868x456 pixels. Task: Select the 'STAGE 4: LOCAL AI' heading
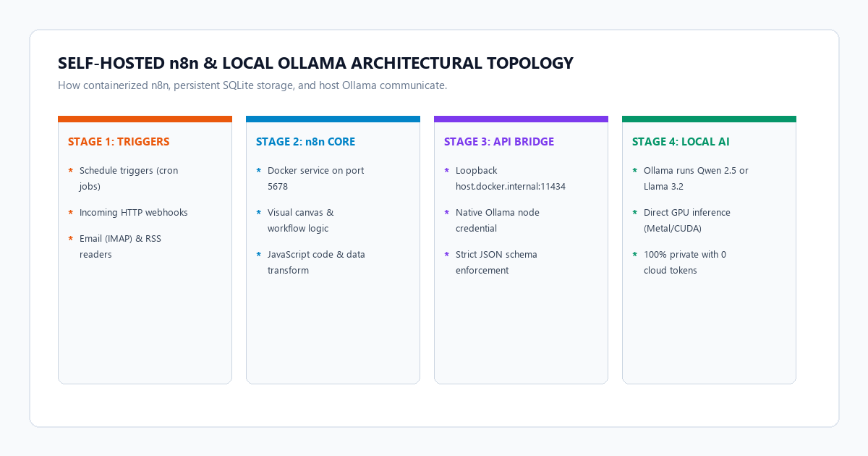pyautogui.click(x=680, y=142)
